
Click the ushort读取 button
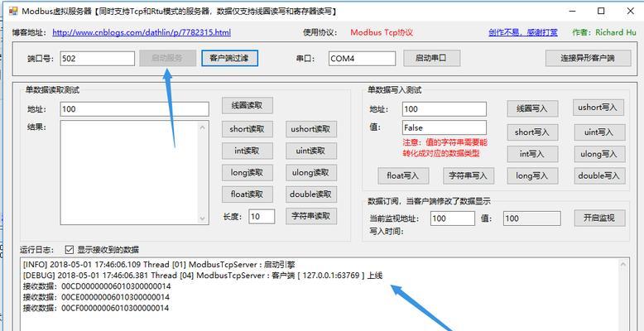311,129
